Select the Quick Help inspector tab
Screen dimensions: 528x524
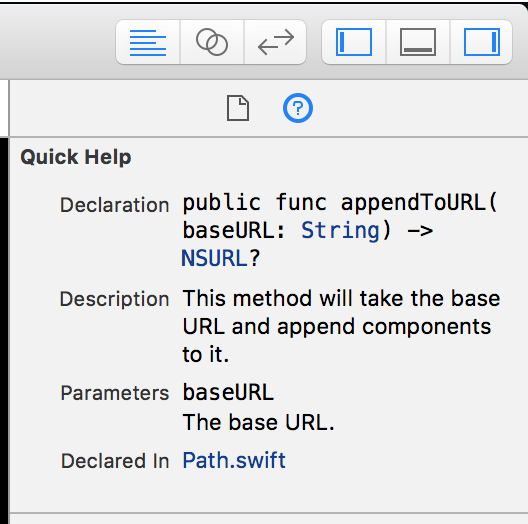(x=298, y=108)
